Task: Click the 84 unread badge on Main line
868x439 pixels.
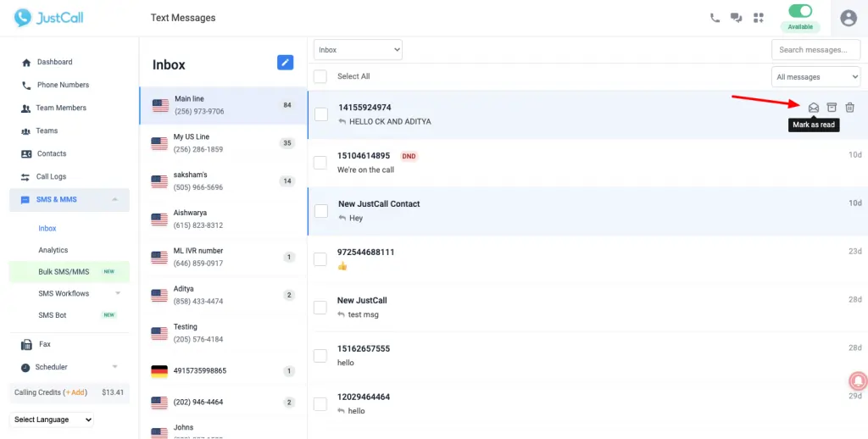Action: [287, 105]
